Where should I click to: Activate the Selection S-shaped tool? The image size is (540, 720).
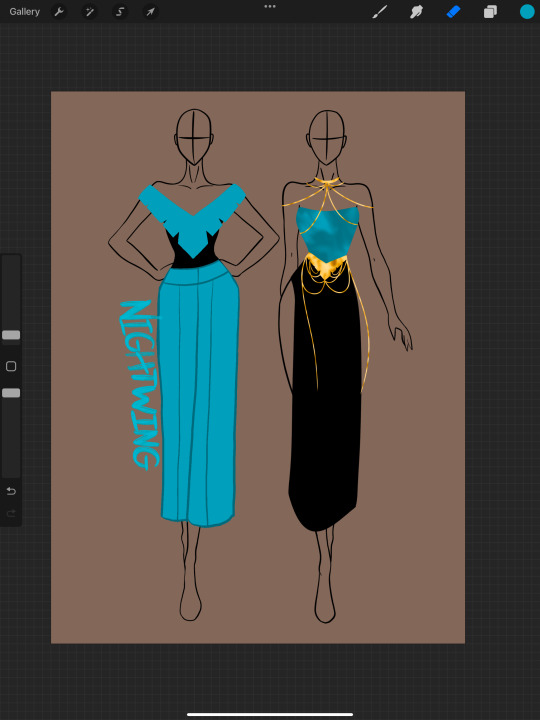[x=120, y=11]
